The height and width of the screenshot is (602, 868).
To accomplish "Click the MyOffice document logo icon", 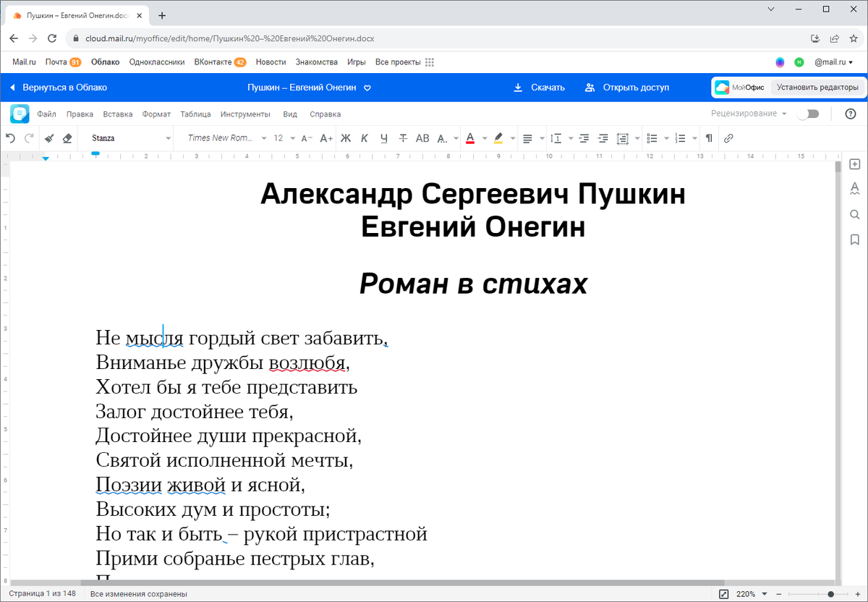I will click(20, 114).
